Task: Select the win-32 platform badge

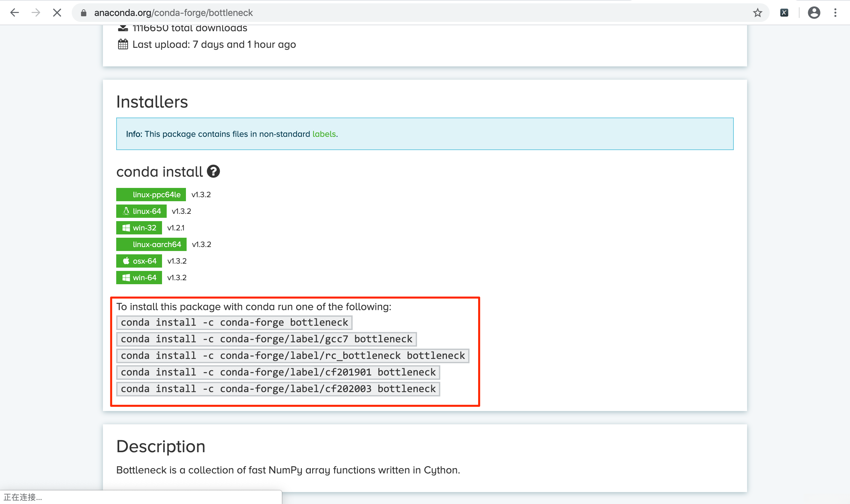Action: click(x=139, y=228)
